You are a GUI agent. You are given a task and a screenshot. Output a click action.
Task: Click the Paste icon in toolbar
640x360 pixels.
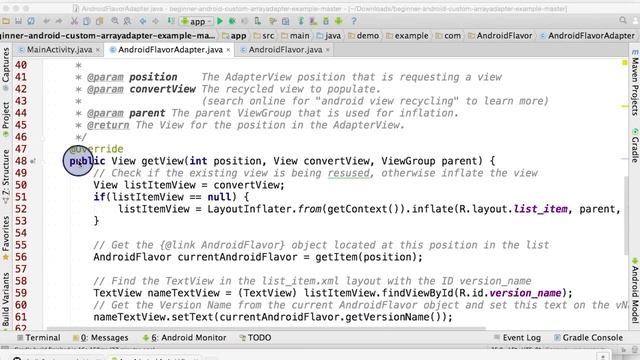click(99, 21)
